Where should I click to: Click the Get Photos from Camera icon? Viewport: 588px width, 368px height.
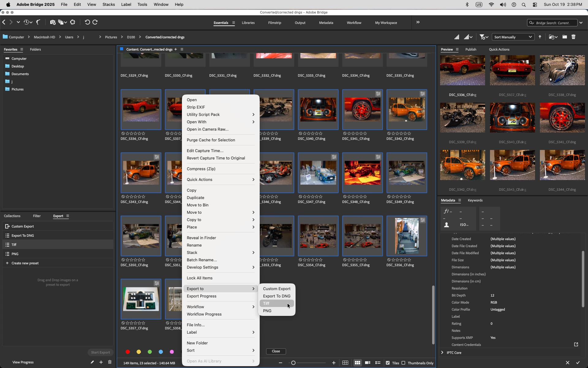53,22
